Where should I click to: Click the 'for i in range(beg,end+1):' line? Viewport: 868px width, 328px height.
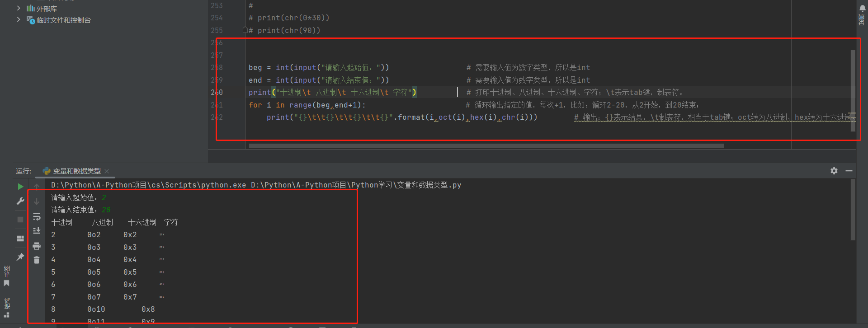(x=307, y=105)
